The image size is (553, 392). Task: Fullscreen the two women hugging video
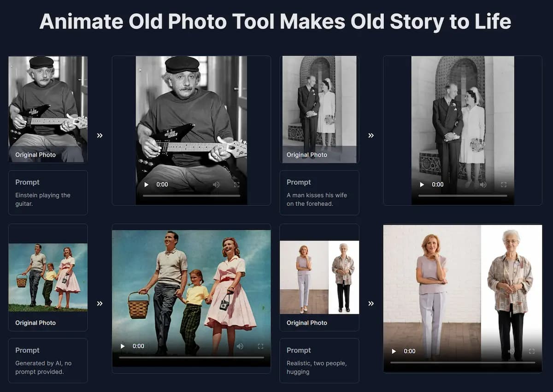532,351
